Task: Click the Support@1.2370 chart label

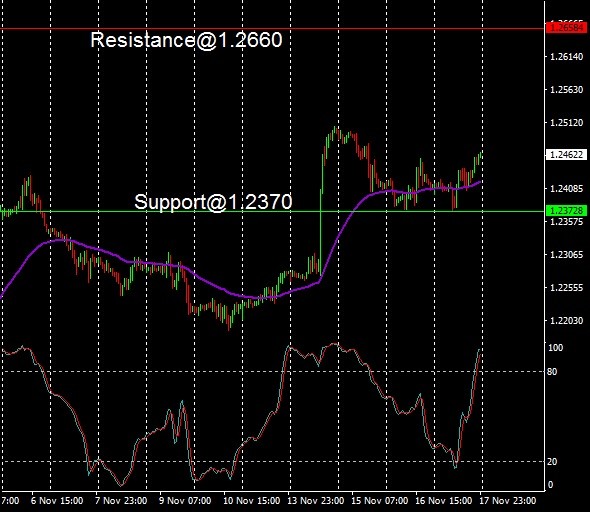Action: point(213,202)
